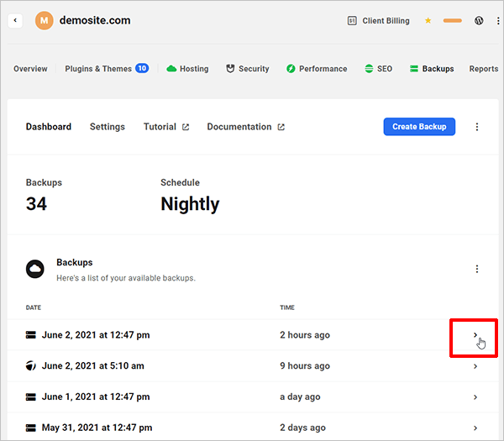The height and width of the screenshot is (441, 504).
Task: Click the server icon for May 31 backup
Action: pos(31,428)
